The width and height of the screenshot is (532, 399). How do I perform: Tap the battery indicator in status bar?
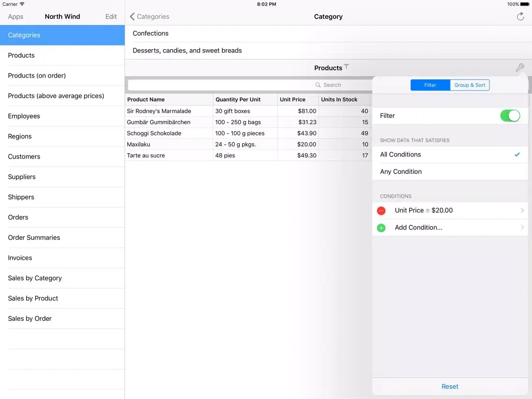pos(525,4)
